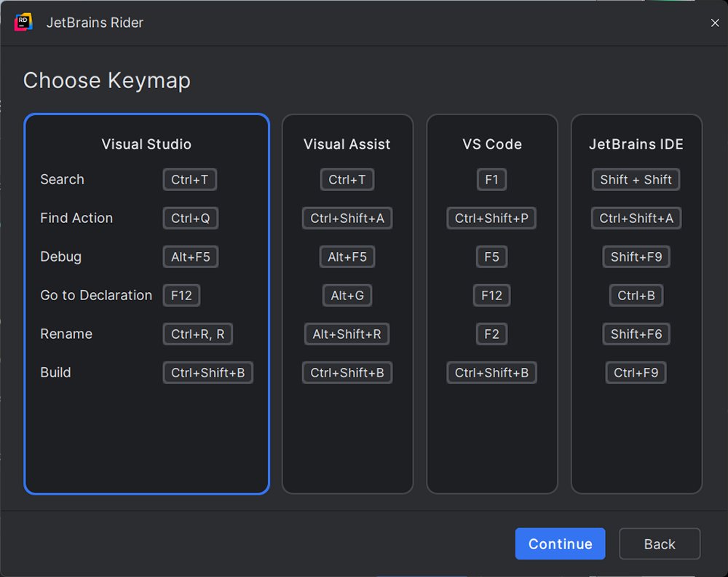This screenshot has width=728, height=577.
Task: Click the Alt+Shift+R shortcut badge
Action: (x=347, y=334)
